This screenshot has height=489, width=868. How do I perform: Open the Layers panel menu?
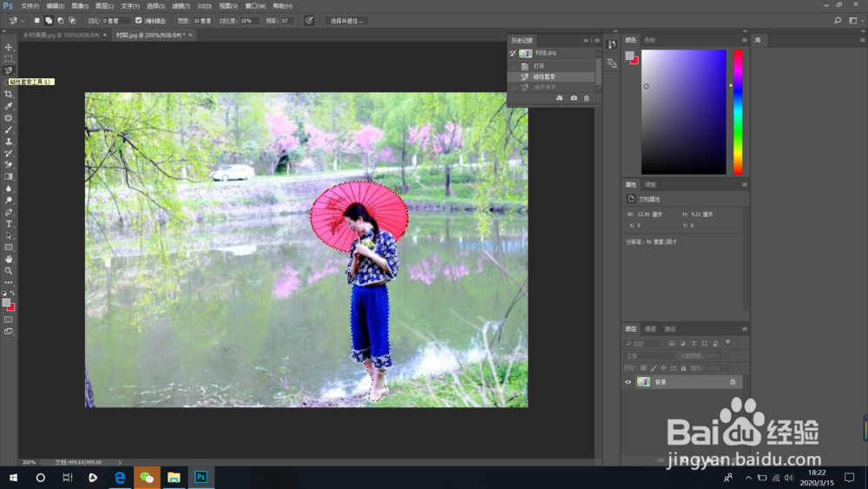point(744,329)
